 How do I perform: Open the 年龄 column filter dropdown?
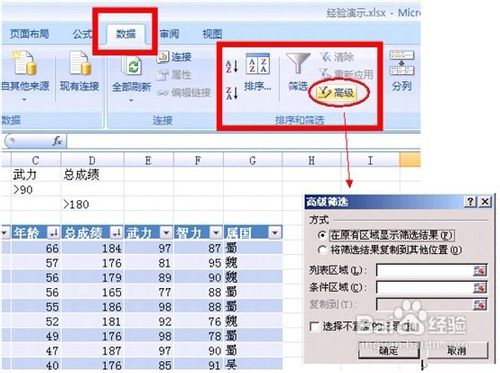click(53, 233)
